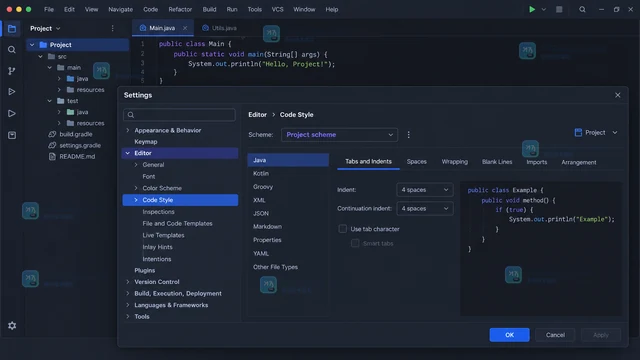
Task: Select XML in language list
Action: (x=288, y=200)
